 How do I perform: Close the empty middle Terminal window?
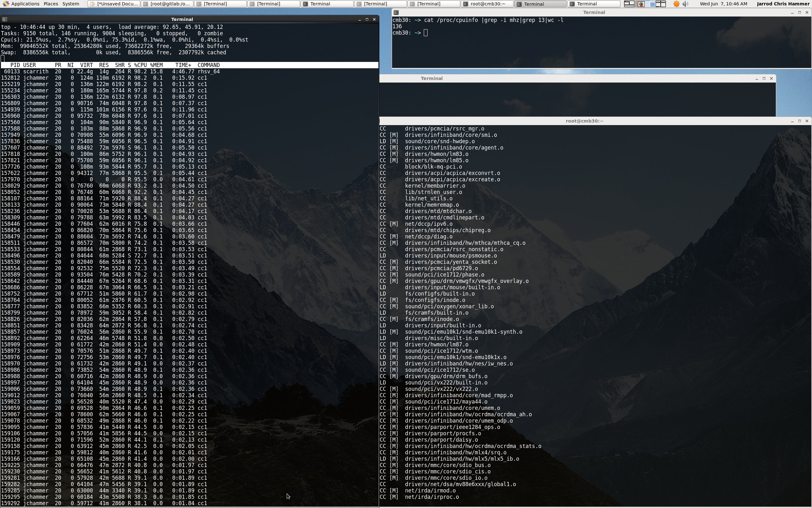coord(771,78)
